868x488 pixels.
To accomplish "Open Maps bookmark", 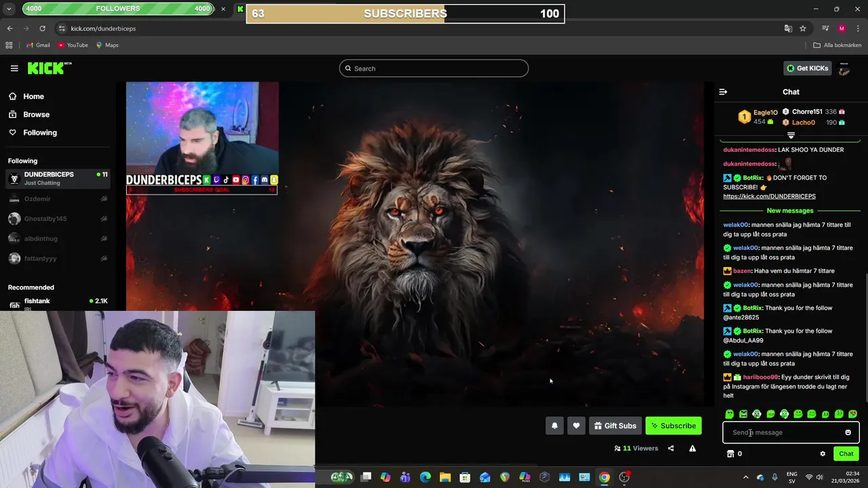I will point(107,45).
